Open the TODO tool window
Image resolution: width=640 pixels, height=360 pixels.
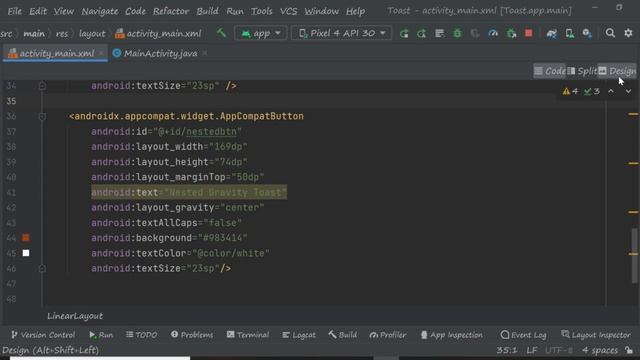[141, 335]
